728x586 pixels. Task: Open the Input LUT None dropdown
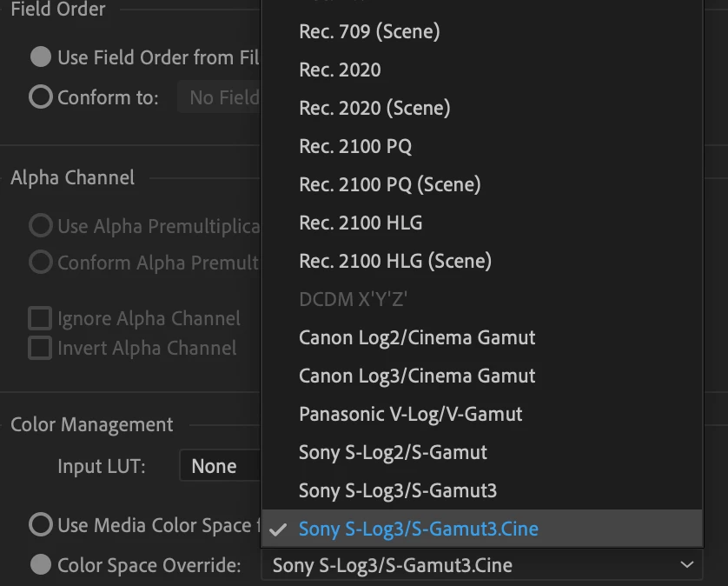point(221,466)
